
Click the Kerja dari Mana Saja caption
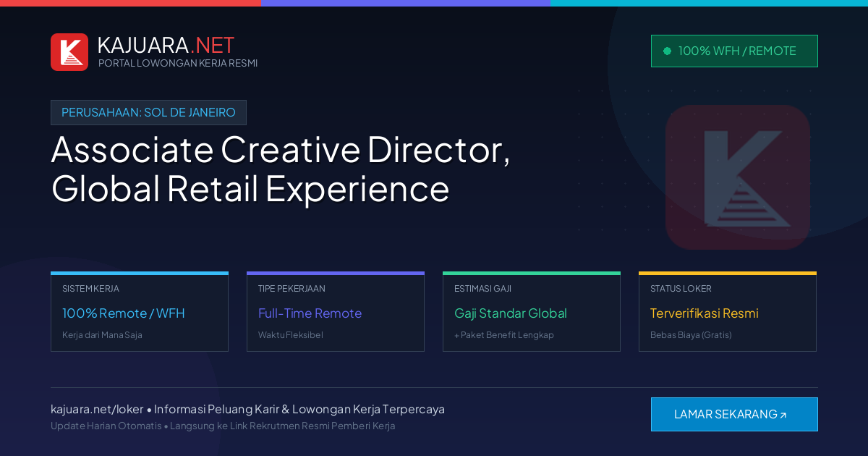pos(102,335)
